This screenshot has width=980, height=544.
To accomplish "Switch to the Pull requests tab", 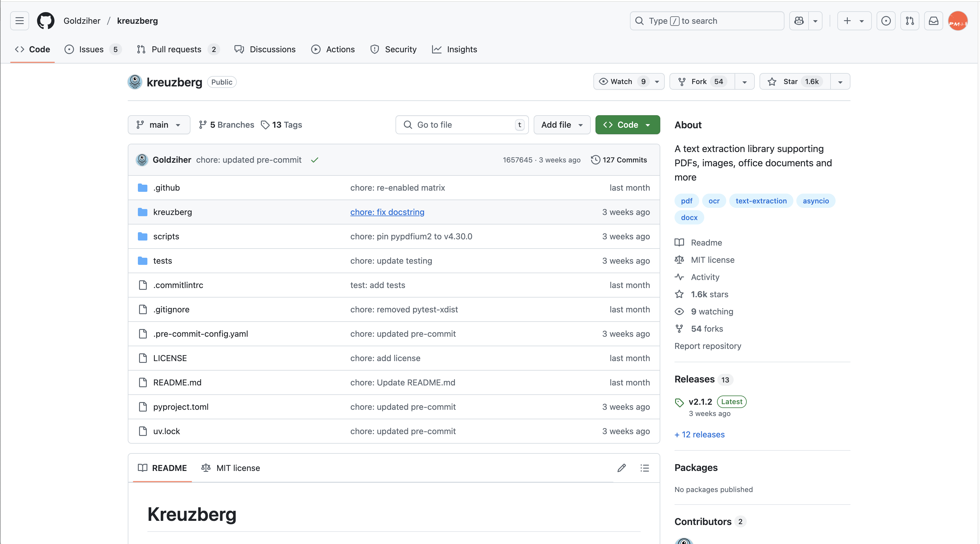I will 177,49.
